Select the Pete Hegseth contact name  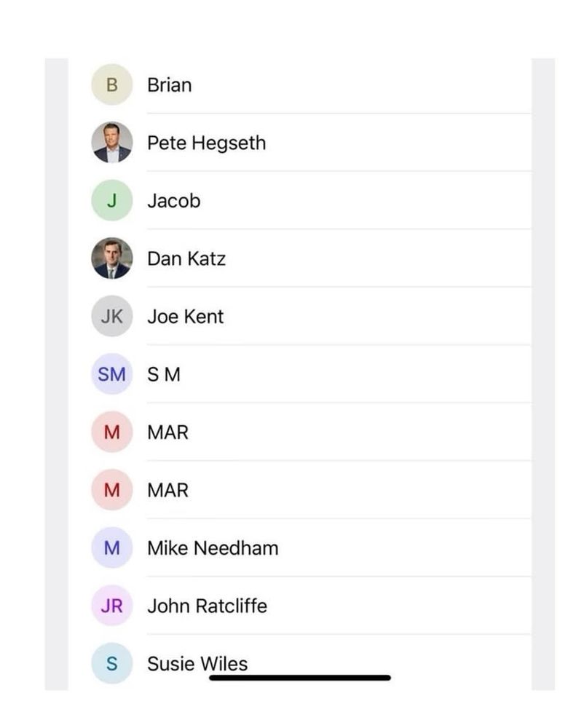click(x=206, y=143)
